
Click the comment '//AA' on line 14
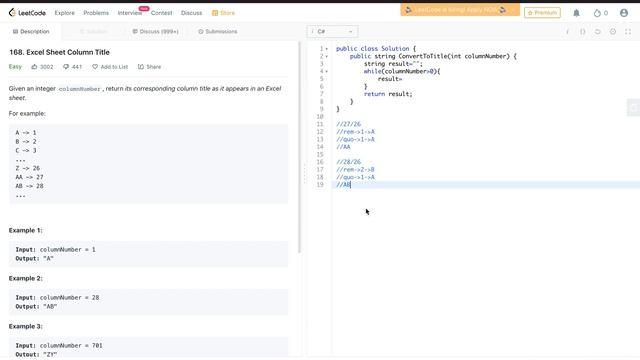tap(343, 147)
